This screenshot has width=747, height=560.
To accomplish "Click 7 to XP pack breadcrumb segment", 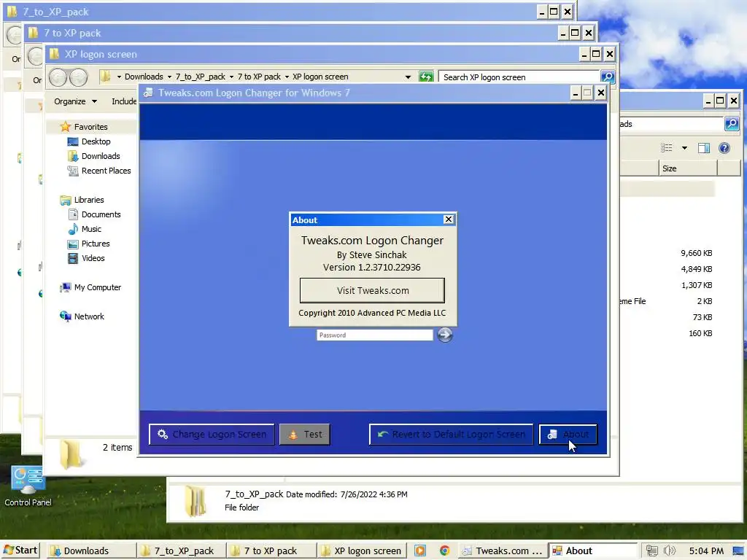I will click(259, 77).
